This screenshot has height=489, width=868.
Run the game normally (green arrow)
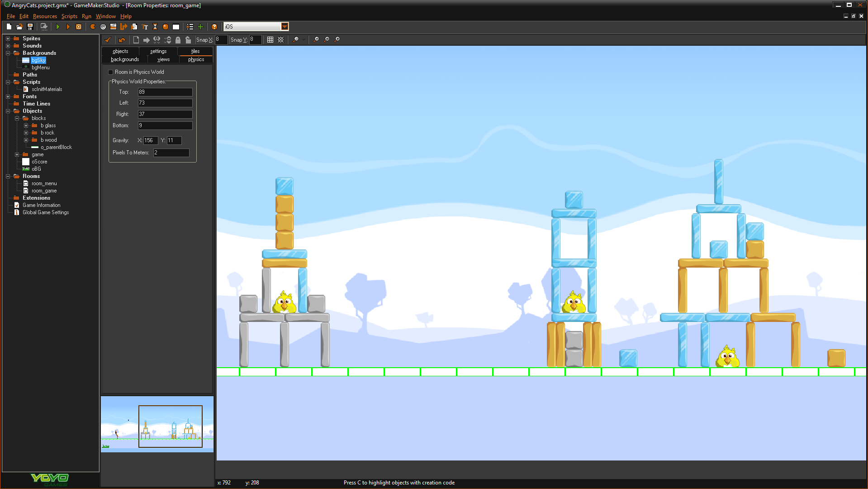pos(58,27)
